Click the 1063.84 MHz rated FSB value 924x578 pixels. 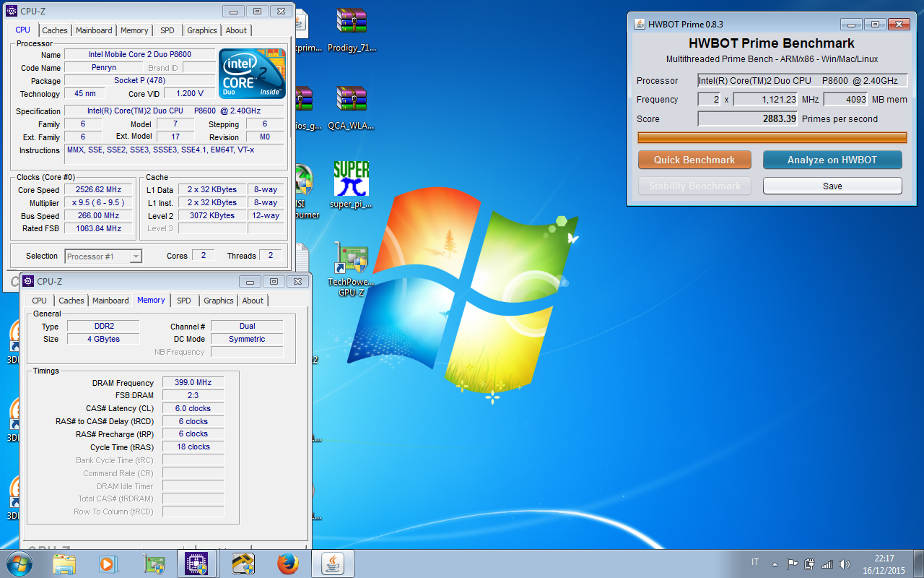tap(97, 228)
